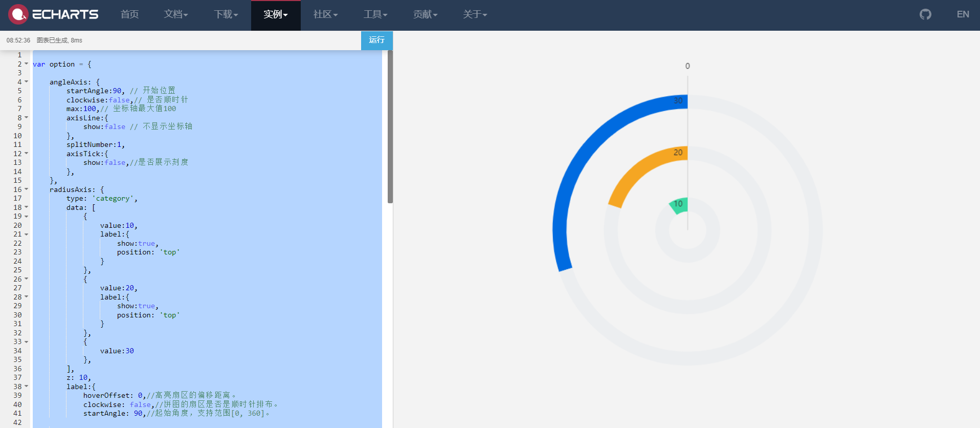Collapse code fold at line 2
The width and height of the screenshot is (980, 428).
27,64
